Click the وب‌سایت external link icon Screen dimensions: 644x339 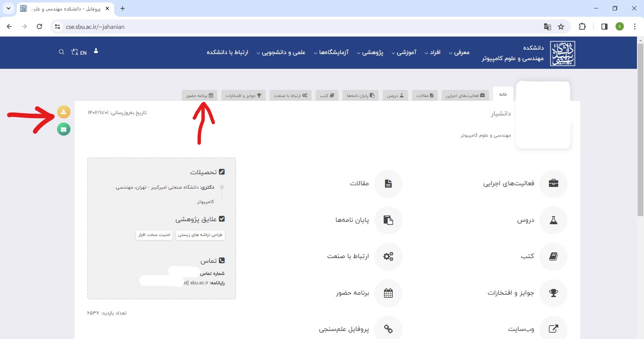[x=553, y=329]
